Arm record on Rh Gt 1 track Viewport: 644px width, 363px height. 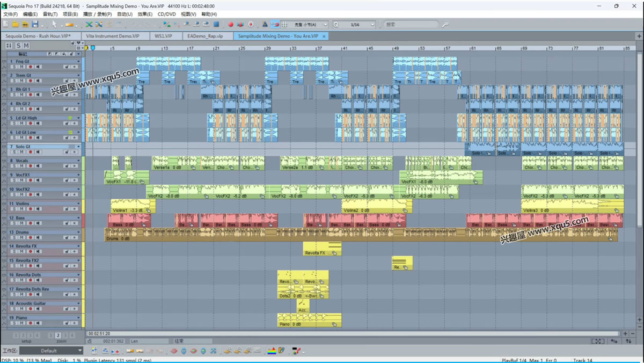point(30,95)
